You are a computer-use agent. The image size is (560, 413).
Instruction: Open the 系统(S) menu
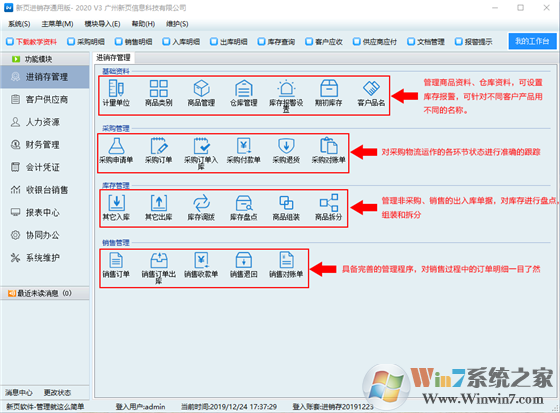[19, 24]
